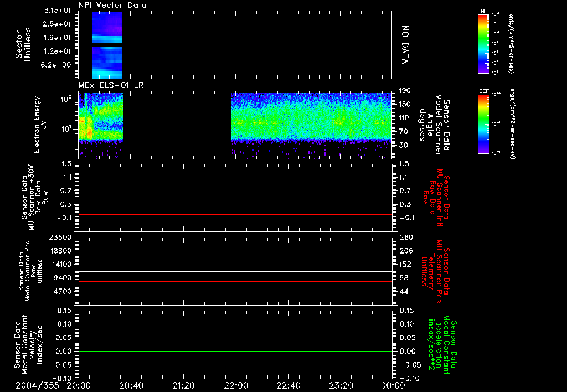
Task: Click the 22:40 time axis label
Action: 288,385
